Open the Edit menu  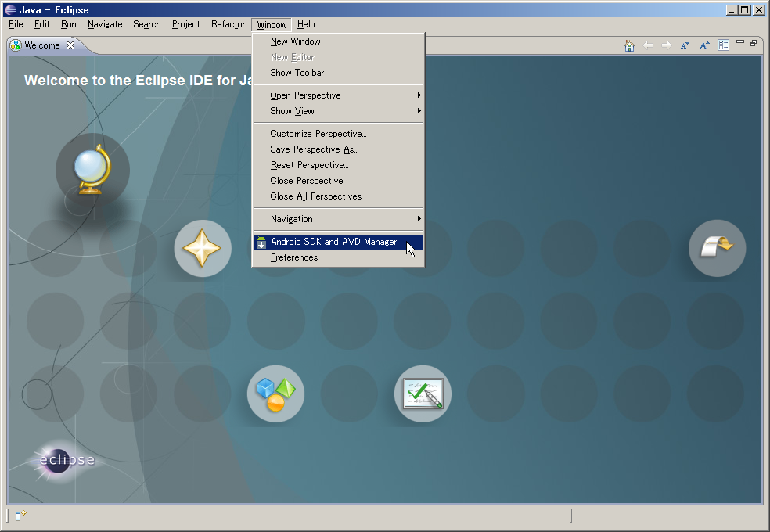[41, 24]
